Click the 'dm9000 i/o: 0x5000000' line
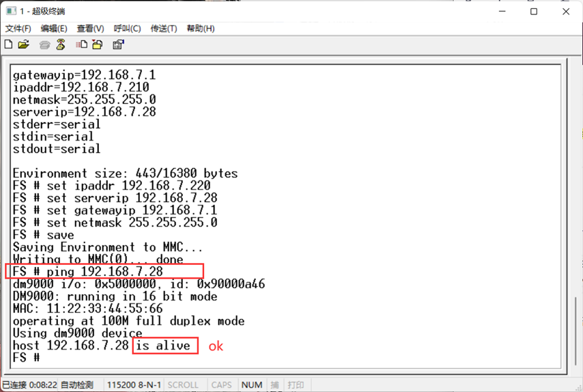 pos(139,284)
